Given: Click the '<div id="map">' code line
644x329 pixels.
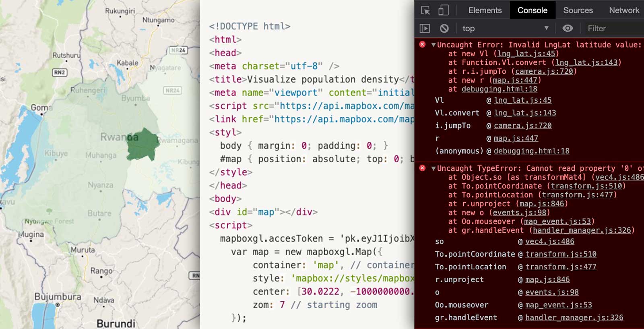Looking at the screenshot, I should tap(263, 212).
